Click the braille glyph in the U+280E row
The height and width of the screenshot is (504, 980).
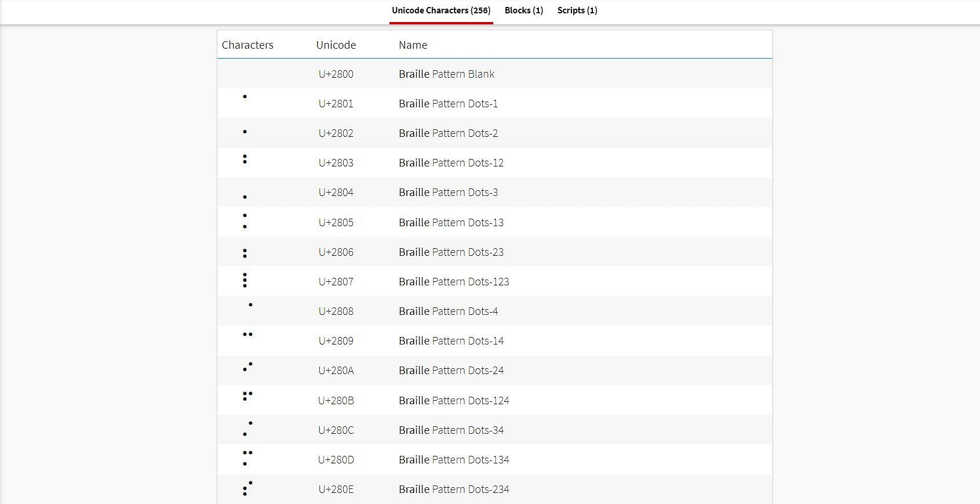click(247, 488)
